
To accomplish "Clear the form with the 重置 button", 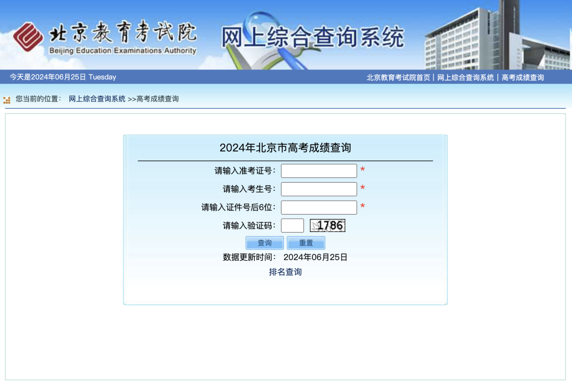I will pyautogui.click(x=306, y=243).
